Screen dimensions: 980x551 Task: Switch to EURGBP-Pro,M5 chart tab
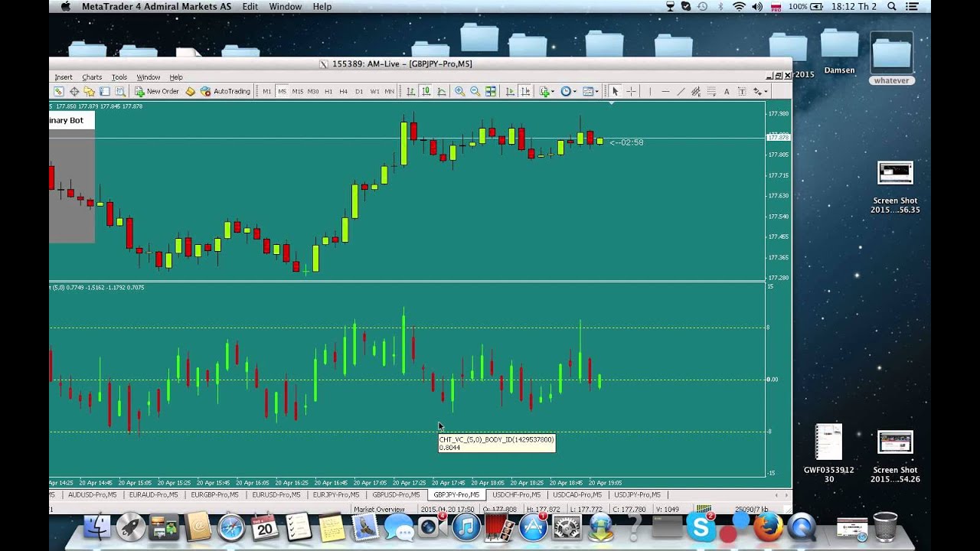(x=214, y=495)
